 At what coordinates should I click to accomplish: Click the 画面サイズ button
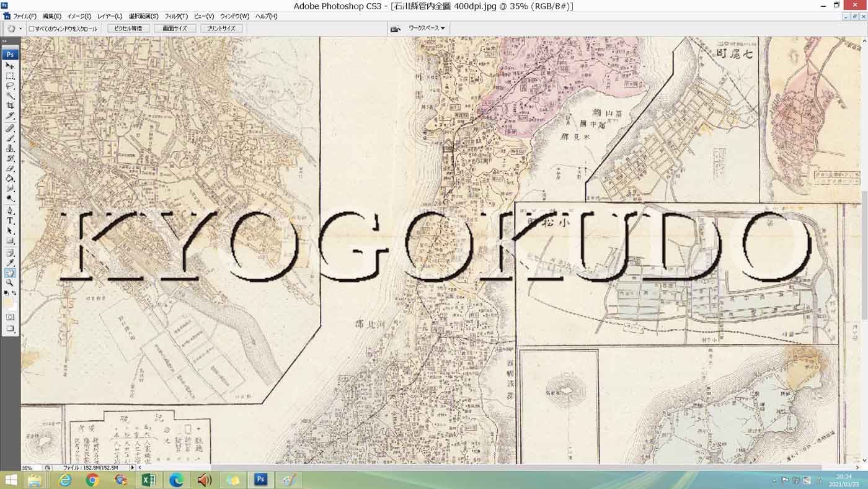175,29
